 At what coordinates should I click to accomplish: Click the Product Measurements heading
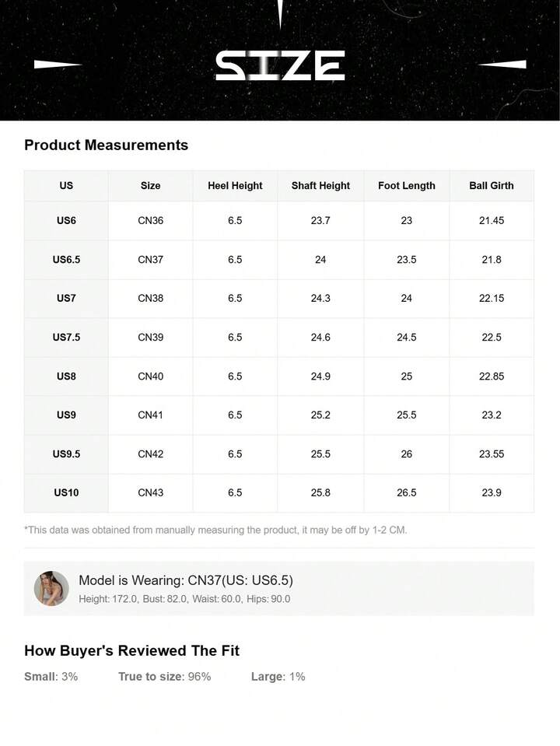tap(106, 145)
